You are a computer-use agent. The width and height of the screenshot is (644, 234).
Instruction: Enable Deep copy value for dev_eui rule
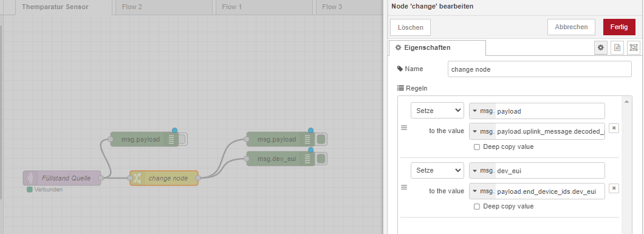coord(477,207)
